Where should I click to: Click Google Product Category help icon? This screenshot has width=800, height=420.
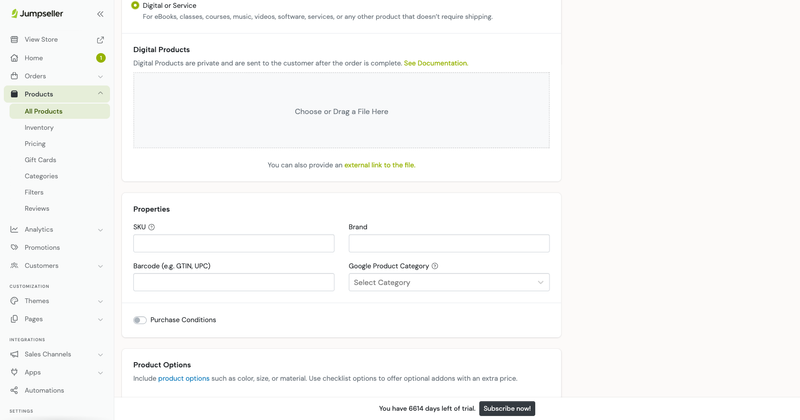[x=435, y=266]
